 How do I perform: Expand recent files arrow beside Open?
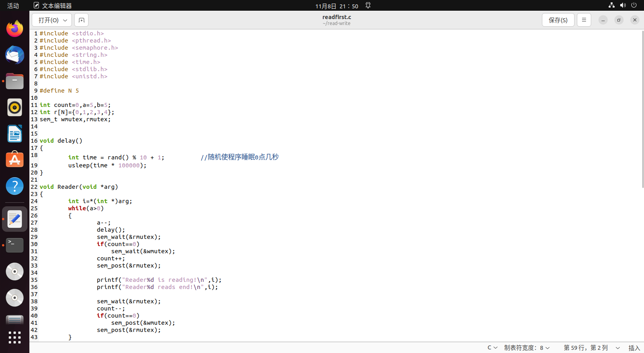point(66,20)
